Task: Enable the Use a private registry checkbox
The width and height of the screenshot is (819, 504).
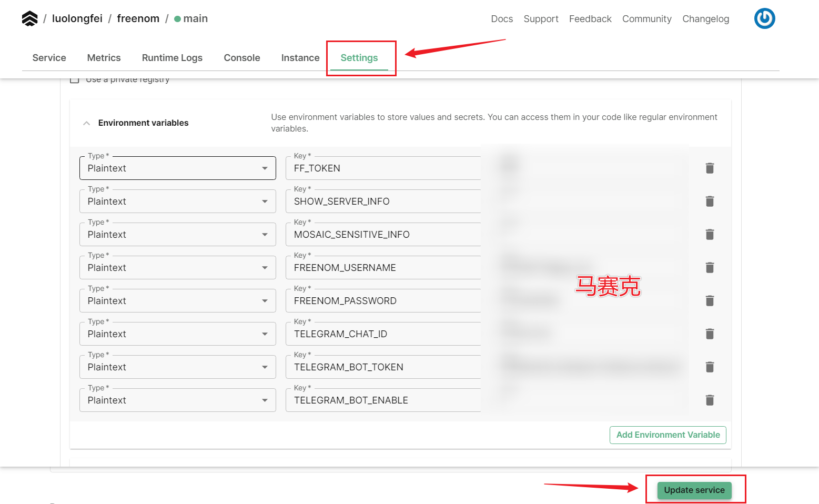Action: click(75, 78)
